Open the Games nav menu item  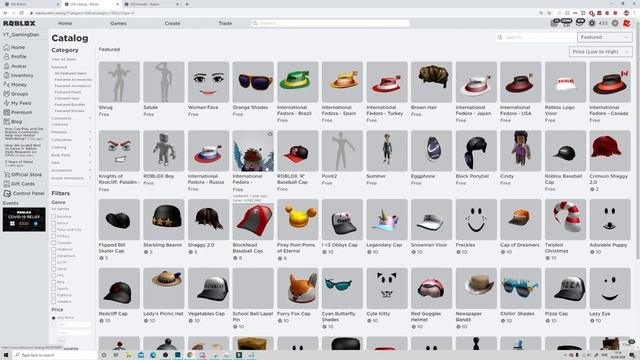point(118,23)
